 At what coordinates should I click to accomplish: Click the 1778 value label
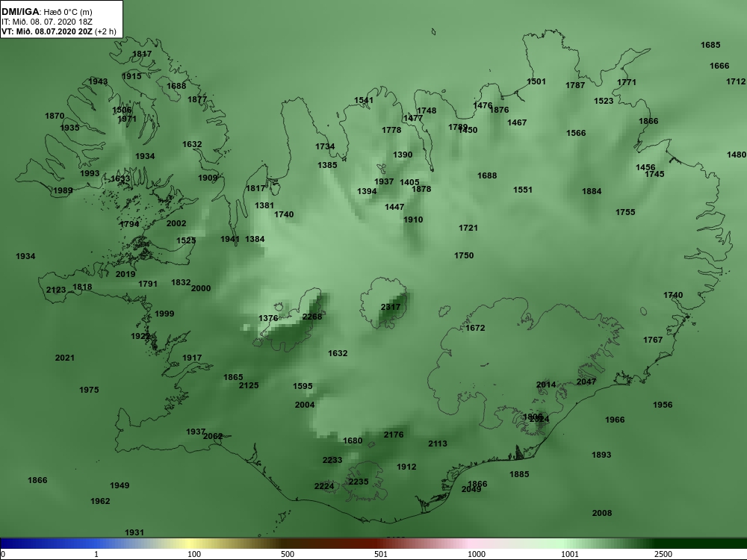point(391,130)
